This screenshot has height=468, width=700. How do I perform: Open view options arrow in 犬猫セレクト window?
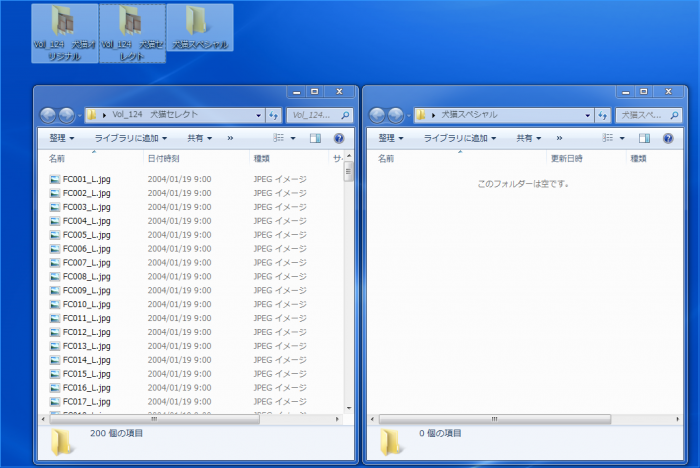[293, 138]
